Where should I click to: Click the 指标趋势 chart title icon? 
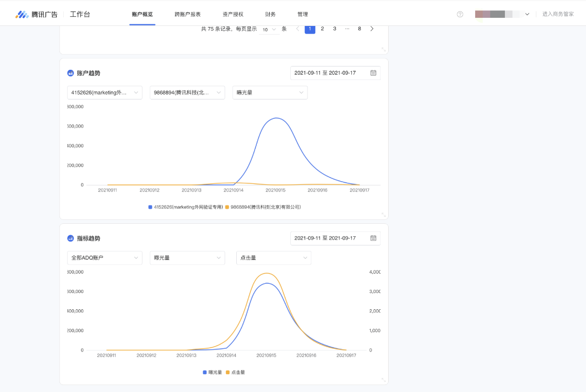70,238
